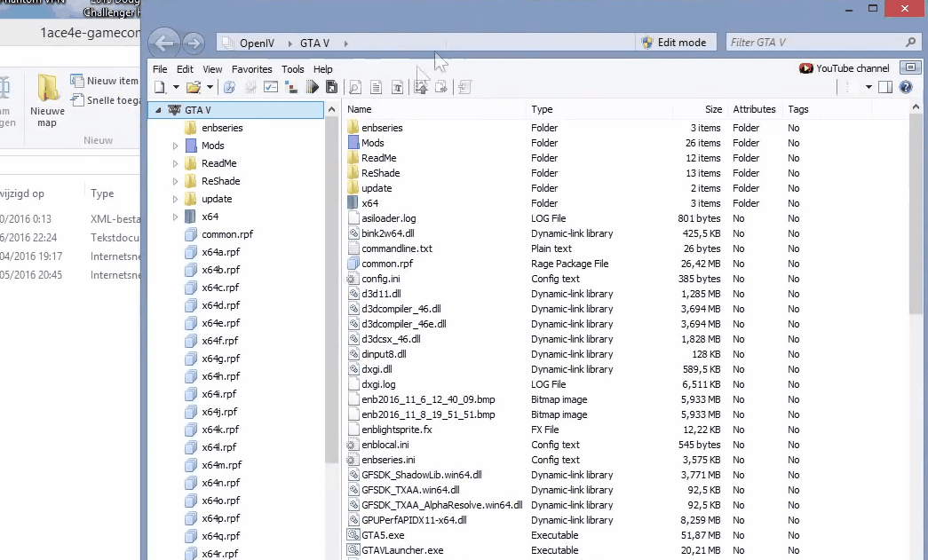The height and width of the screenshot is (560, 928).
Task: Open the view mode dropdown arrow
Action: coord(869,87)
